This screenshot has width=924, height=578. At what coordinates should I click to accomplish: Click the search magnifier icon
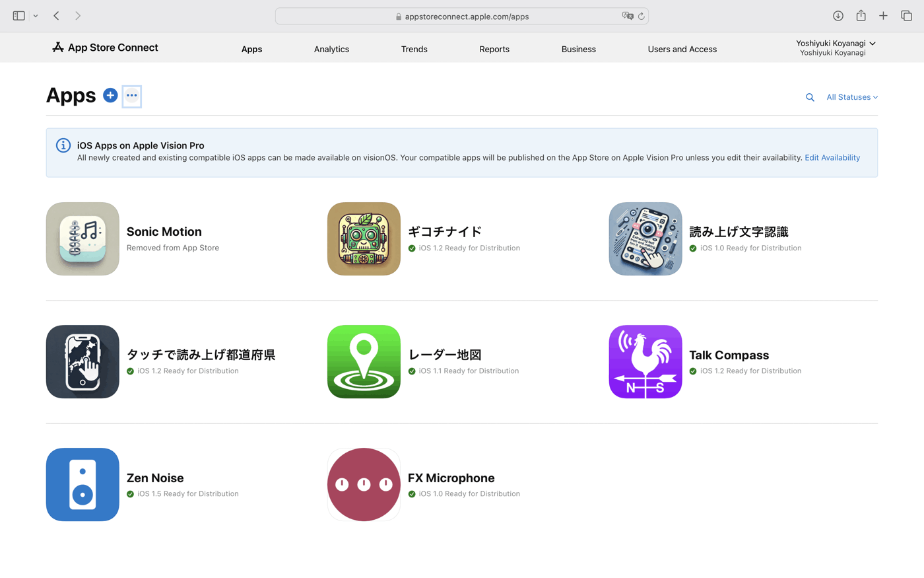810,96
